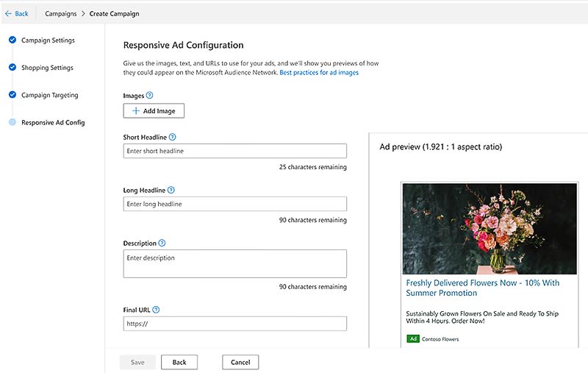Click '25 characters remaining' counter
588x373 pixels.
tap(313, 167)
